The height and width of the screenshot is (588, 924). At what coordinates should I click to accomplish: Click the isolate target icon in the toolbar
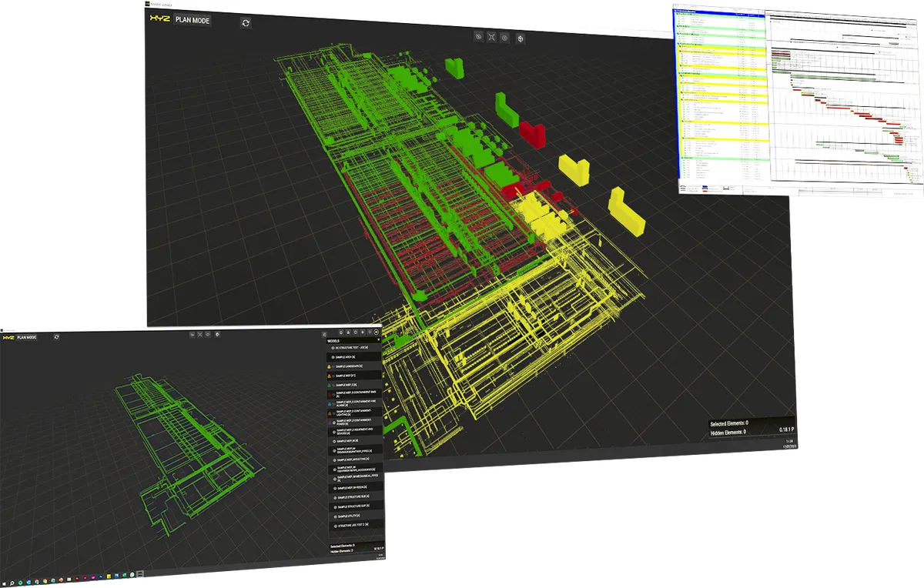(505, 39)
